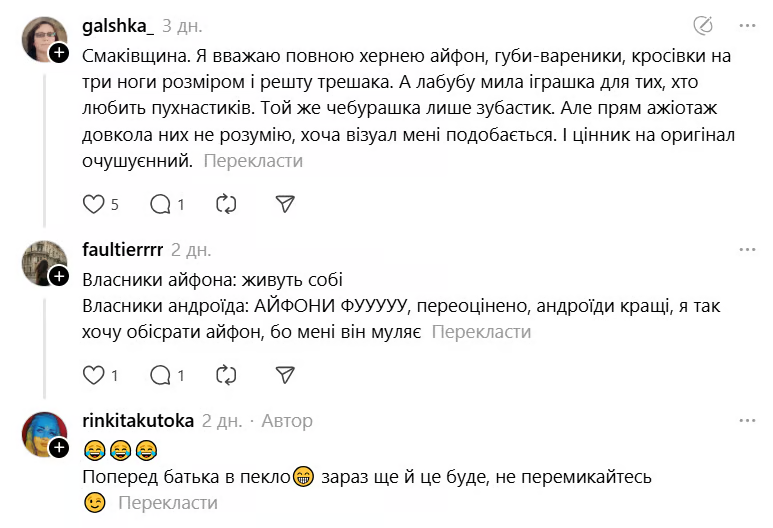Click the edited-post icon on galshka_'s comment
The height and width of the screenshot is (528, 773).
[703, 25]
